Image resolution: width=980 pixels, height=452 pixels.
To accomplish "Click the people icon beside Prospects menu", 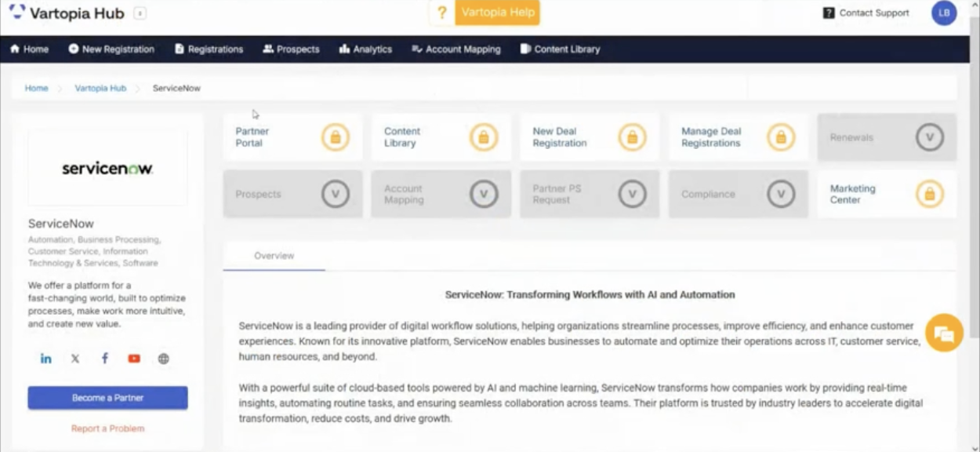I will (268, 49).
